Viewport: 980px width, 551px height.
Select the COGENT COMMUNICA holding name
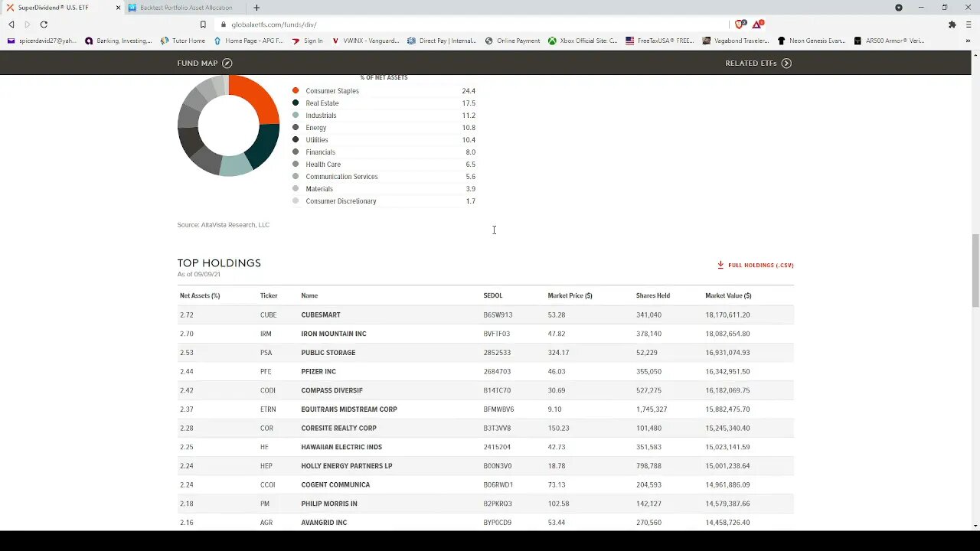[x=335, y=485]
